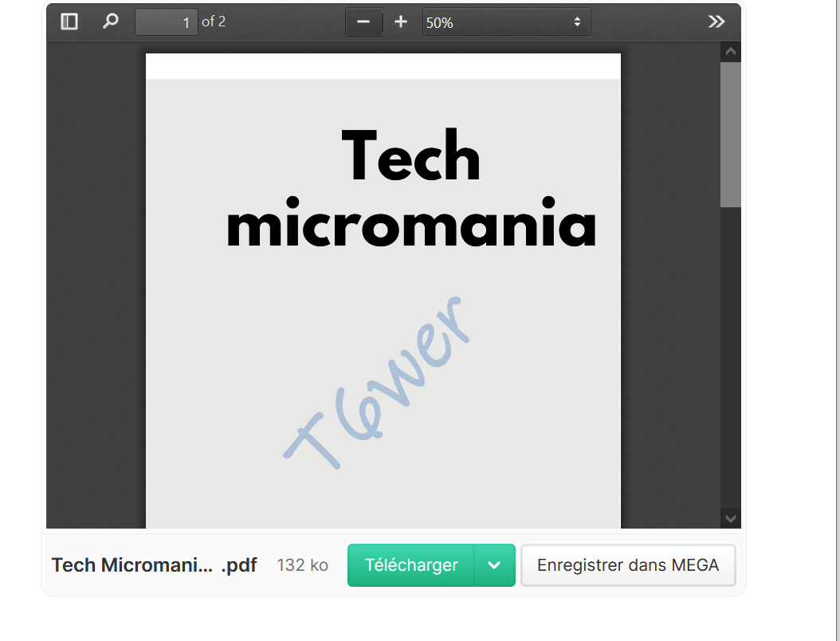The width and height of the screenshot is (840, 641).
Task: Click the 'of 2' page count label
Action: click(x=214, y=22)
